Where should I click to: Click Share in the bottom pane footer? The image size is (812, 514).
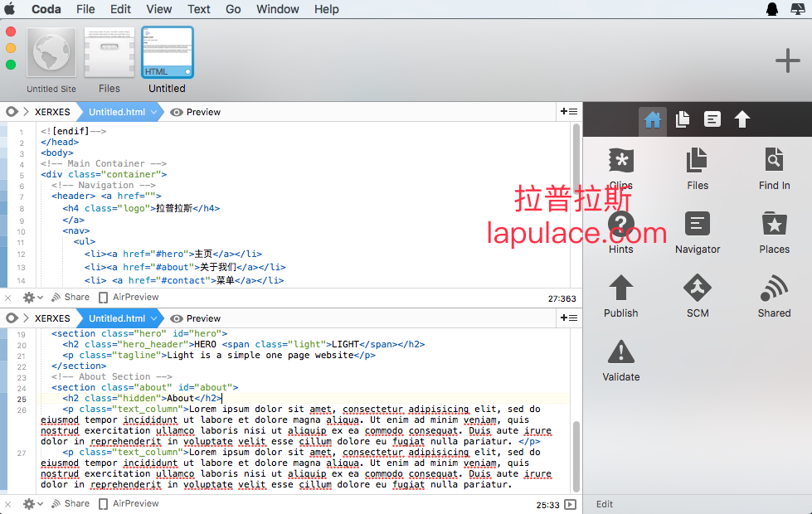[71, 504]
